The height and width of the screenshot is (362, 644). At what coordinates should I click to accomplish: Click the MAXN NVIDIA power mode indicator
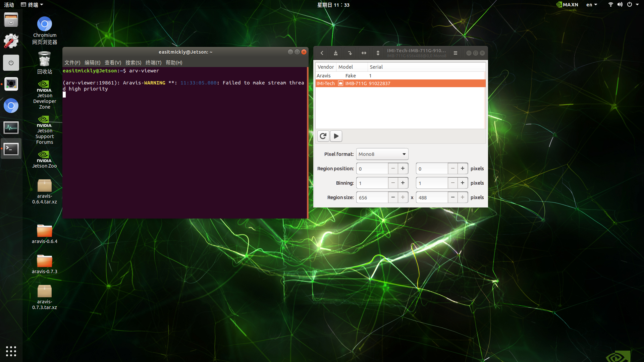coord(567,5)
